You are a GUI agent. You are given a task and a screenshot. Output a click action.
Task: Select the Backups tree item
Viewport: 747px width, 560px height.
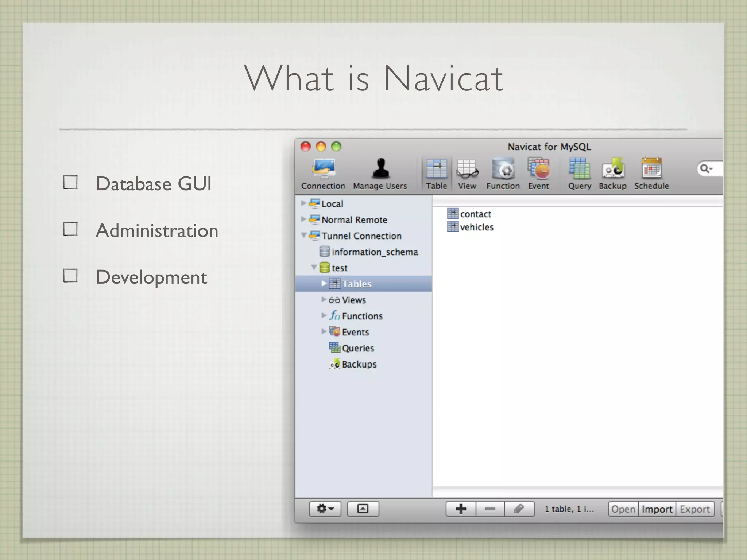[353, 364]
